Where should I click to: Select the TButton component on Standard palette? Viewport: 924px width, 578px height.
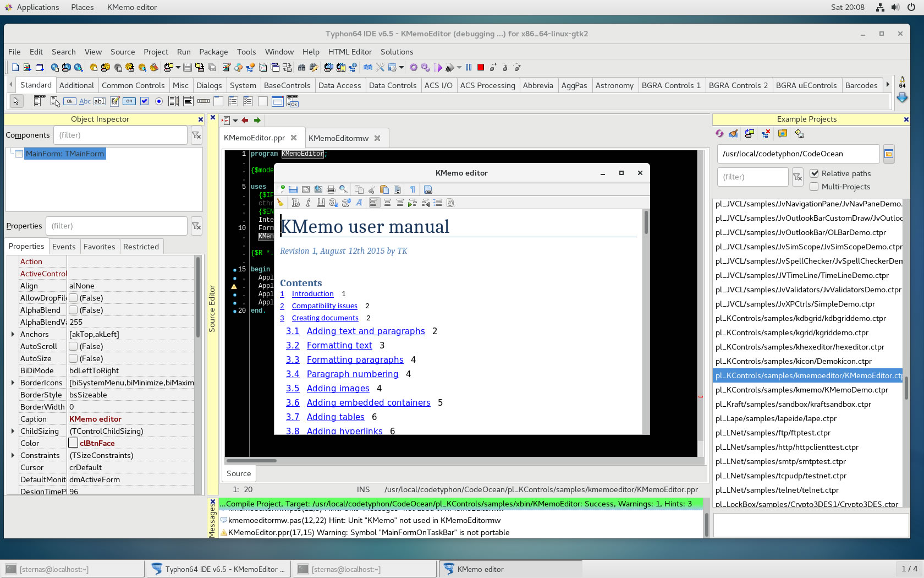[x=69, y=101]
